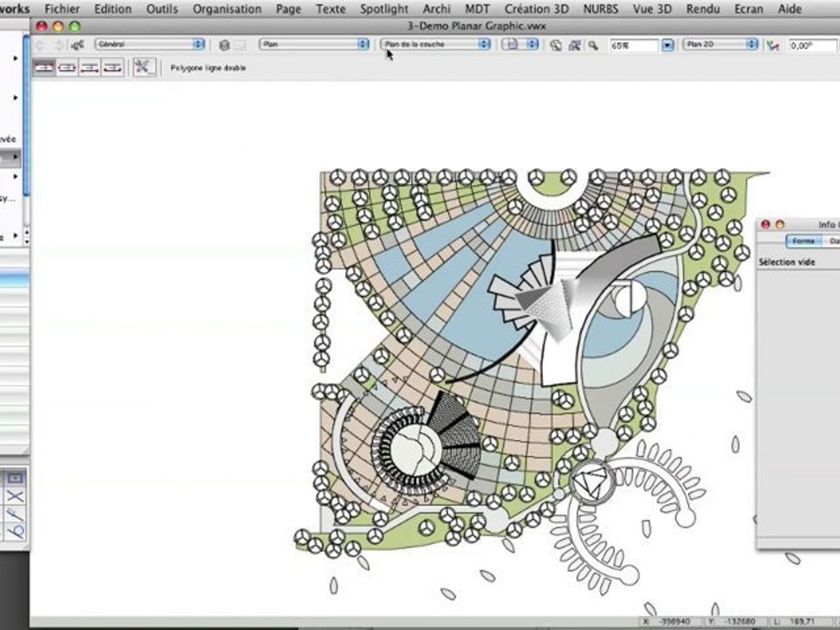Select the fourth double-line polygon mode button
The image size is (840, 630).
pos(112,67)
